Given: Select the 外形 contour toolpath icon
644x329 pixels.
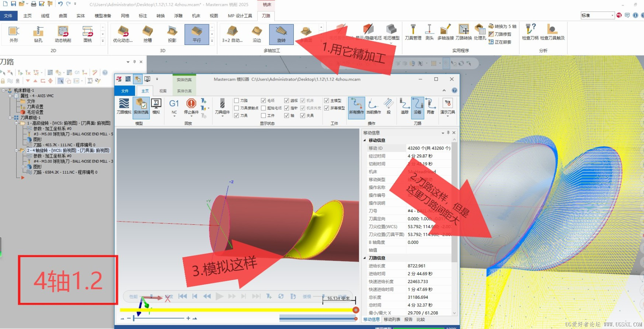Looking at the screenshot, I should (x=14, y=35).
